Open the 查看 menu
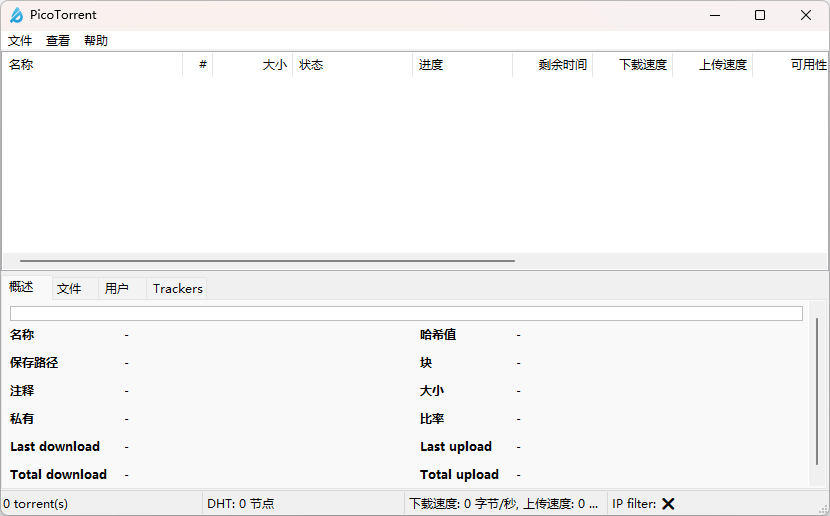The image size is (830, 516). tap(58, 41)
